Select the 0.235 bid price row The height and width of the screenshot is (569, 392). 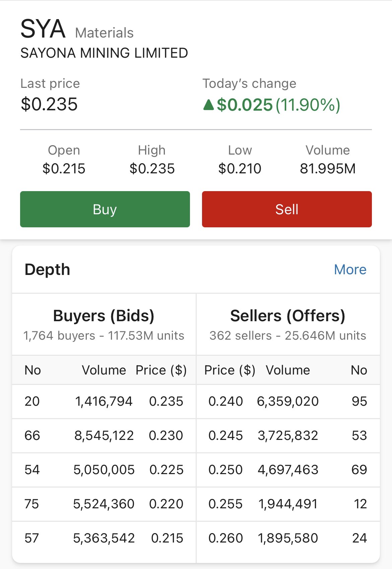(104, 401)
